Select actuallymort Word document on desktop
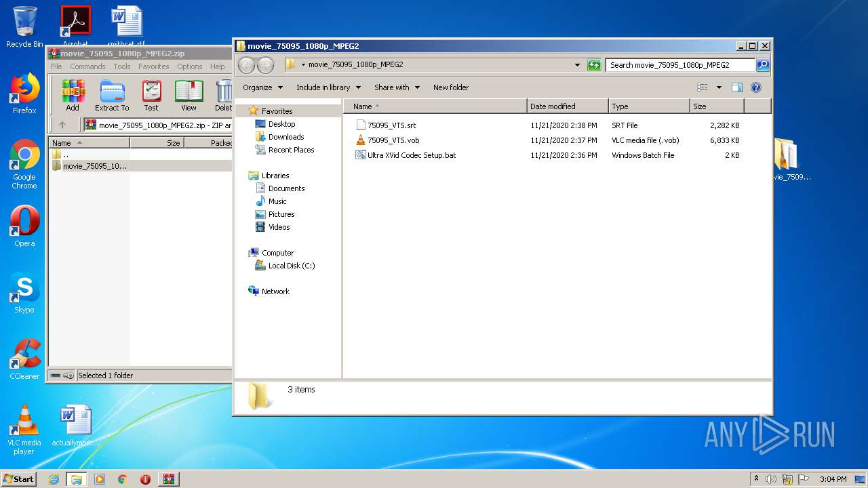 coord(75,426)
